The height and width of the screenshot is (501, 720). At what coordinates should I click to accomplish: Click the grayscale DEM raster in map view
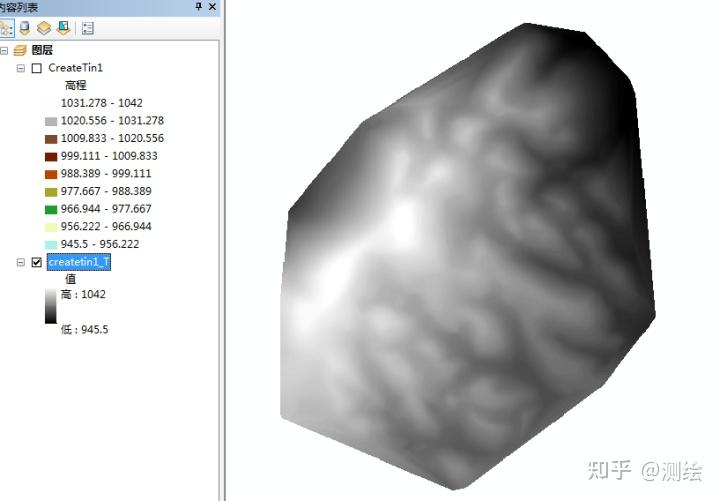tap(467, 256)
